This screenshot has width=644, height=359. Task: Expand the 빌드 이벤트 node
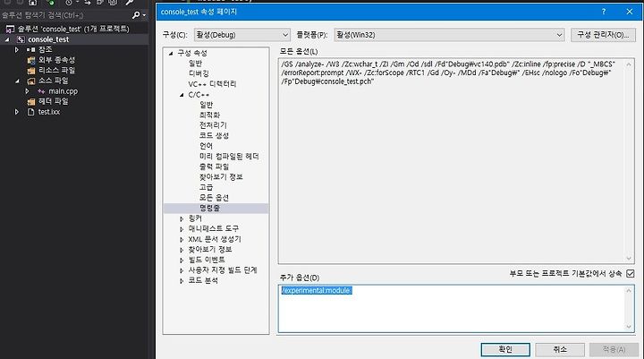[x=182, y=260]
